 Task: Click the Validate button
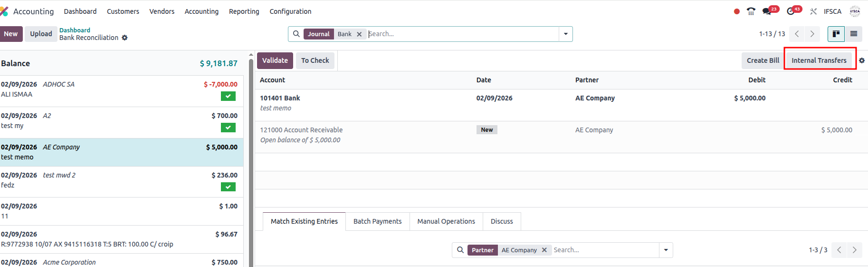coord(275,60)
